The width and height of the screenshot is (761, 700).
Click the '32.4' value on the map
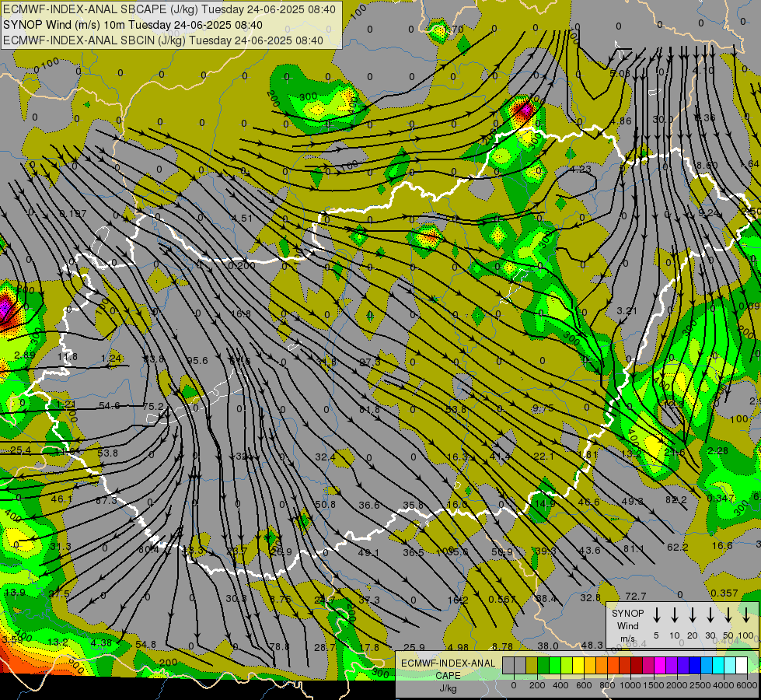pyautogui.click(x=325, y=457)
